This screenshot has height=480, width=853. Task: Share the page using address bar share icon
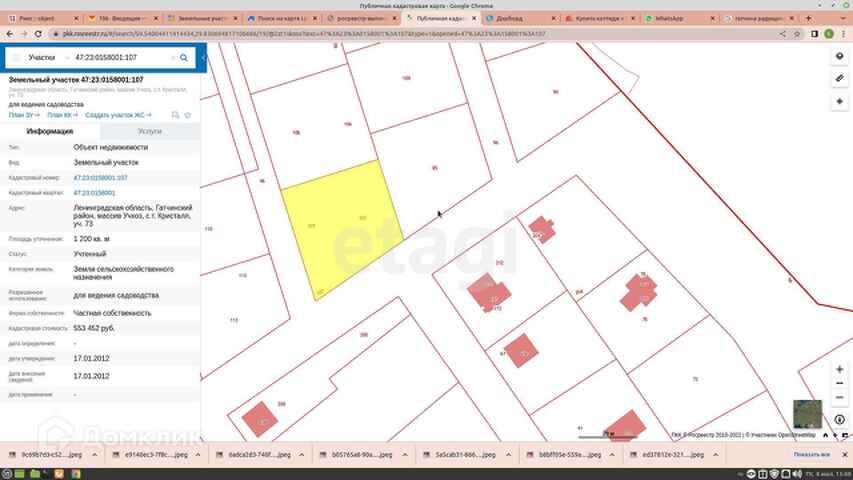coord(783,34)
